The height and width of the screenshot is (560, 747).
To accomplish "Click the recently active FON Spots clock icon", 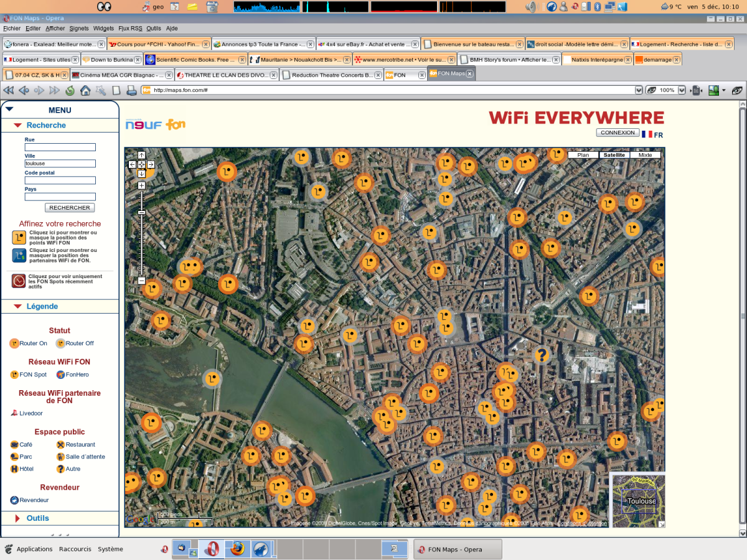I will pos(19,281).
